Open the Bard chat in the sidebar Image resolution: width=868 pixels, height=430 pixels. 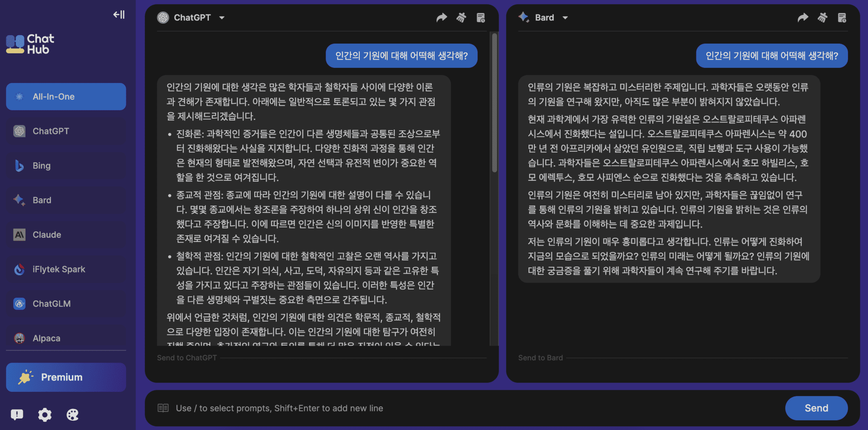[x=66, y=200]
